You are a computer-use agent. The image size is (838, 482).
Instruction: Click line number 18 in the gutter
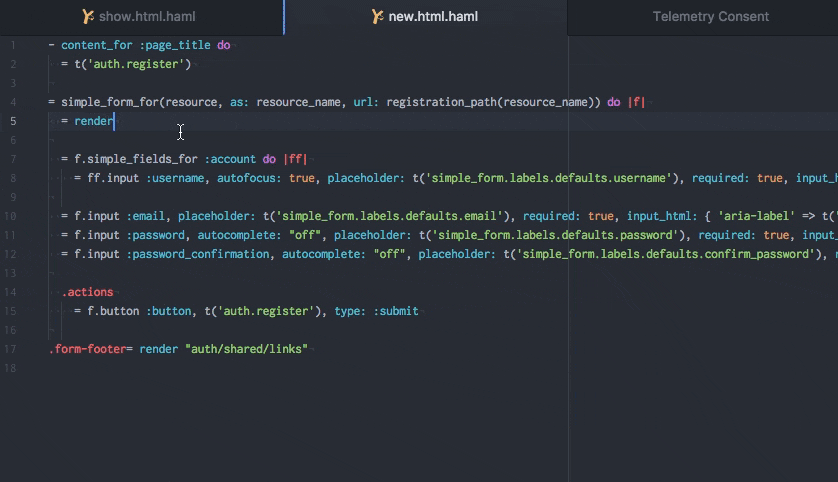[x=10, y=368]
